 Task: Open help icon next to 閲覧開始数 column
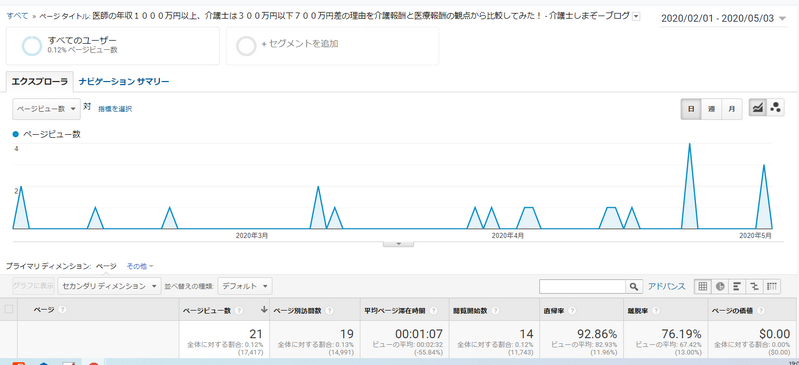[x=495, y=310]
